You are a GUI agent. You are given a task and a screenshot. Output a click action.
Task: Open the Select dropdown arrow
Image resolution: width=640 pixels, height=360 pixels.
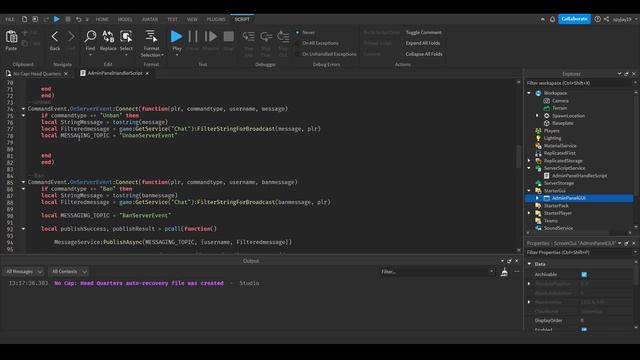(x=126, y=55)
